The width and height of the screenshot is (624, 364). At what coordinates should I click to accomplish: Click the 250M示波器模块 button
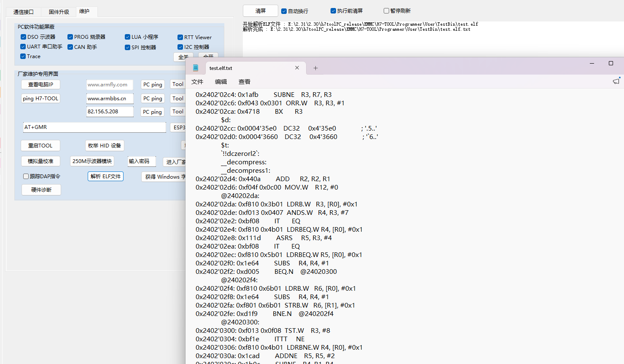point(92,161)
